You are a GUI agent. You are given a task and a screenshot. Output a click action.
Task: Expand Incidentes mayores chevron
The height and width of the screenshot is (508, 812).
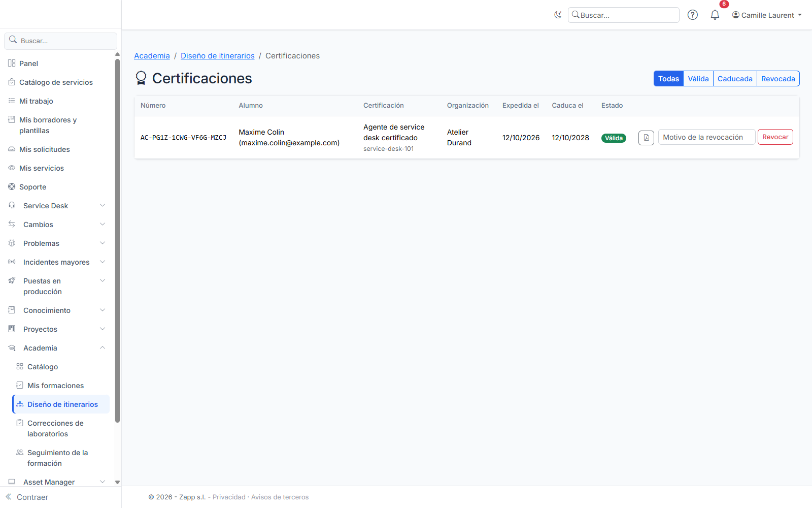click(103, 262)
